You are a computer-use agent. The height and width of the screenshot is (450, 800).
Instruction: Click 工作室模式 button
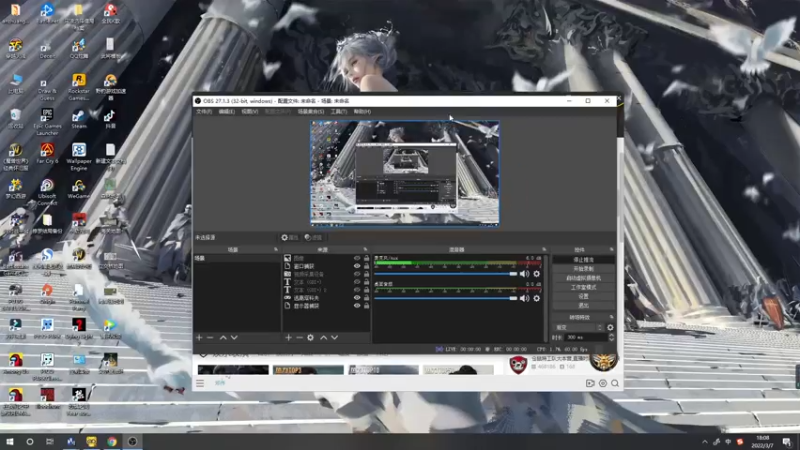coord(584,287)
